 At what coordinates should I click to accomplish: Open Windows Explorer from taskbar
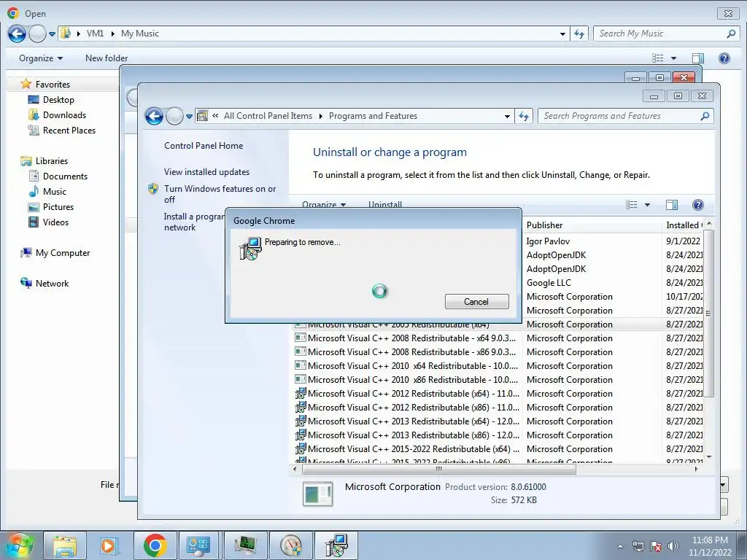pos(65,545)
